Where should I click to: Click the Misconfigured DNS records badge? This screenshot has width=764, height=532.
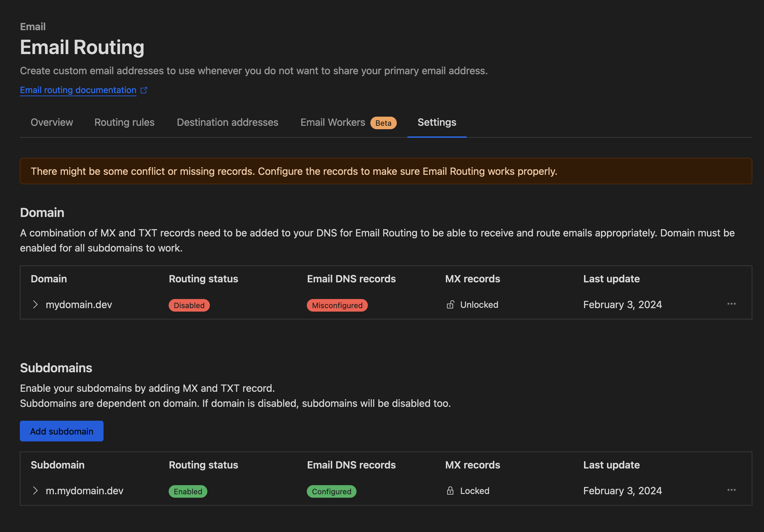coord(337,305)
